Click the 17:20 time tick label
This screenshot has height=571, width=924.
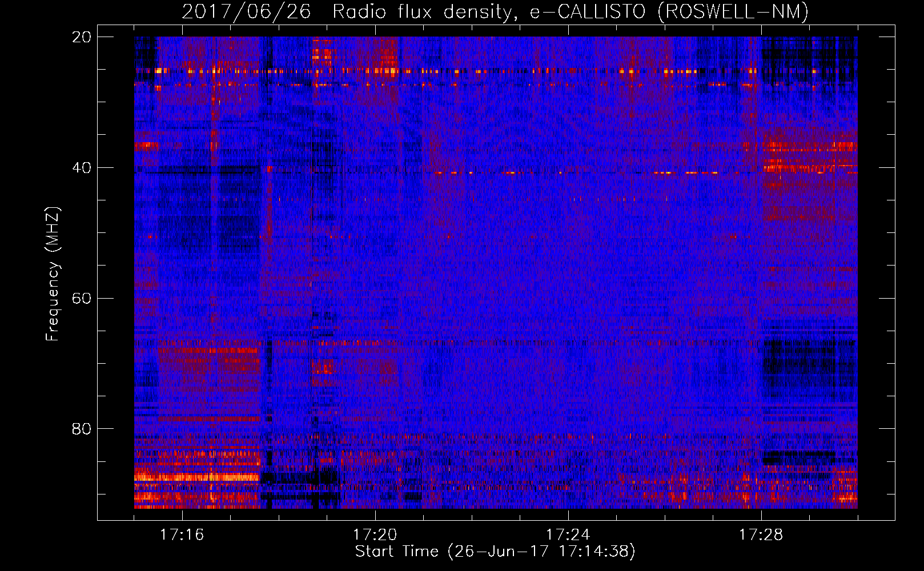[x=375, y=535]
